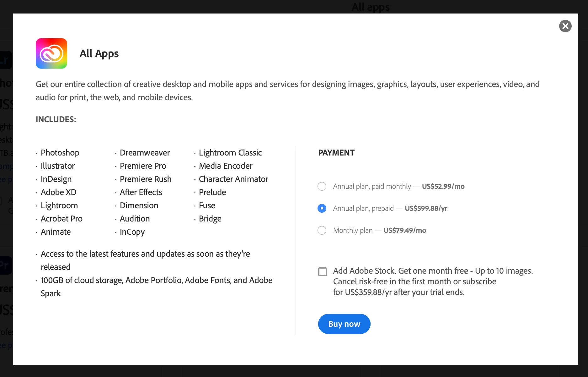Close the All Apps dialog
This screenshot has width=588, height=377.
(x=565, y=26)
